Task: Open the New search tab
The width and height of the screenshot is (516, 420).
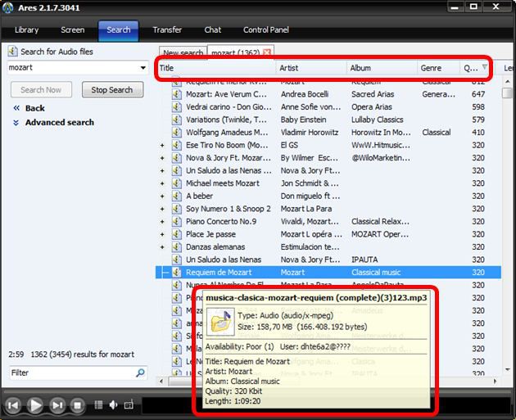Action: [x=183, y=52]
